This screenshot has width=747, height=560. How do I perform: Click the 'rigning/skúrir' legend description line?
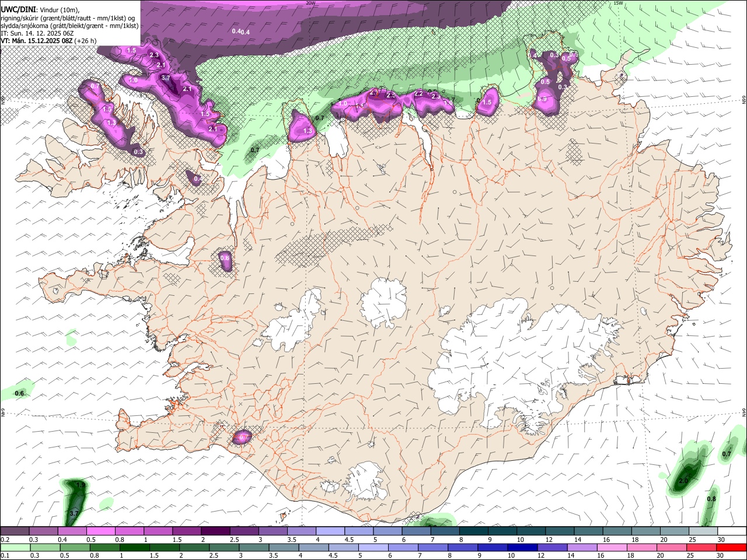[68, 18]
